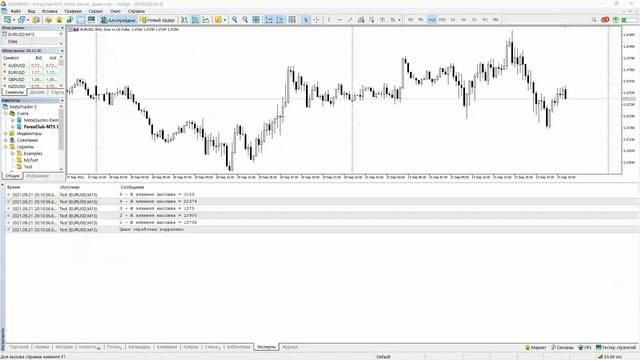Select the H1 timeframe
The height and width of the screenshot is (360, 640).
click(453, 20)
